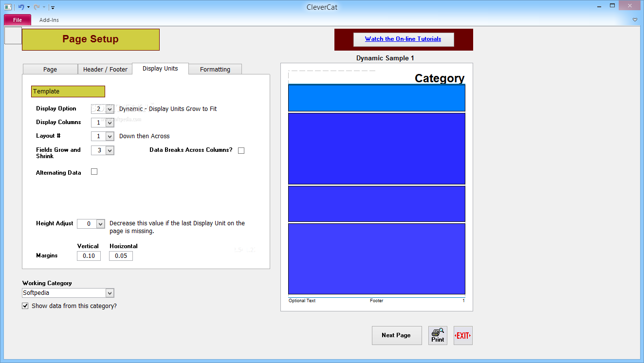Expand the Display Option dropdown
The height and width of the screenshot is (363, 644).
[110, 109]
